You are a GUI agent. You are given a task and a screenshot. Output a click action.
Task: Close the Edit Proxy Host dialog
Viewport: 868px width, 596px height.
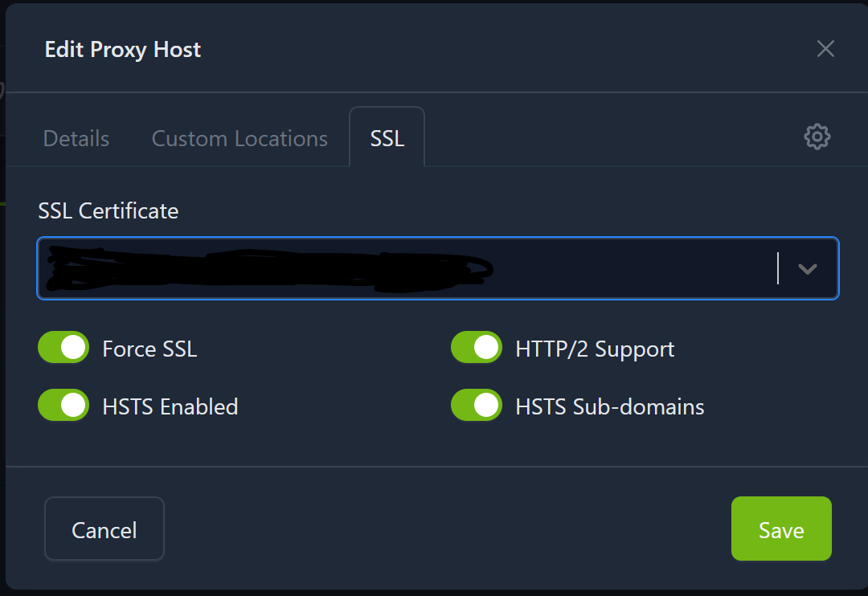coord(825,49)
